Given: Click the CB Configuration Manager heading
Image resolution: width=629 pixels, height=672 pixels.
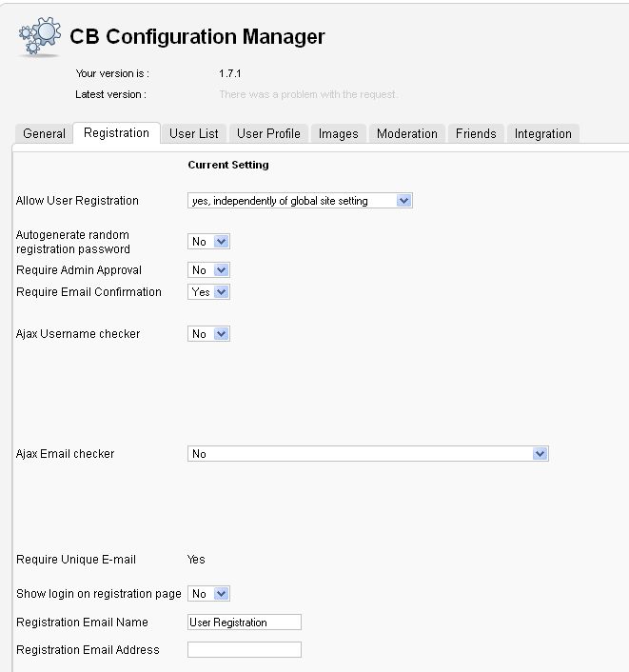Looking at the screenshot, I should (x=197, y=36).
